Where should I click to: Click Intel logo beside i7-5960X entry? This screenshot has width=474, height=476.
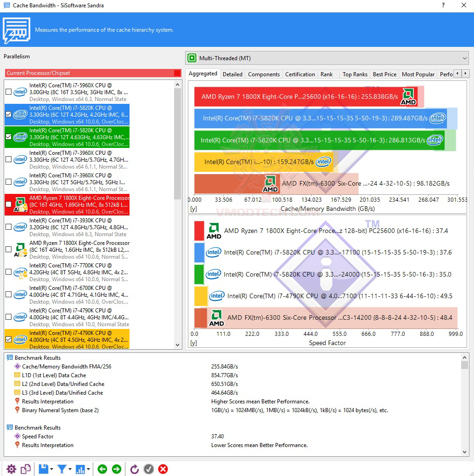tap(20, 92)
